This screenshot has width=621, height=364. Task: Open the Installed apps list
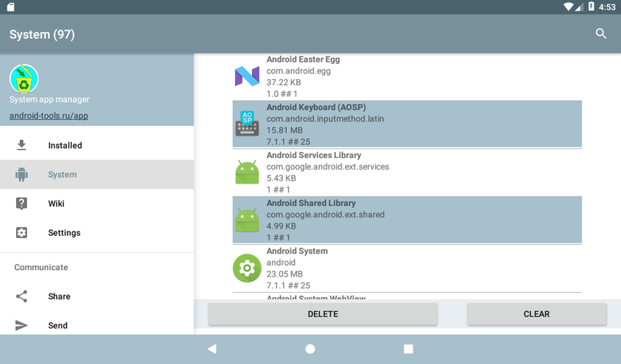(97, 146)
